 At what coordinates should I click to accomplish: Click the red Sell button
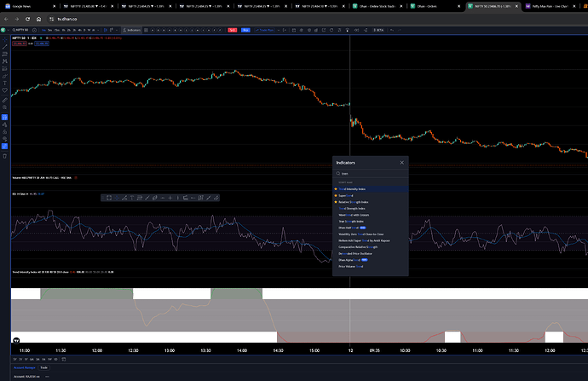point(233,30)
